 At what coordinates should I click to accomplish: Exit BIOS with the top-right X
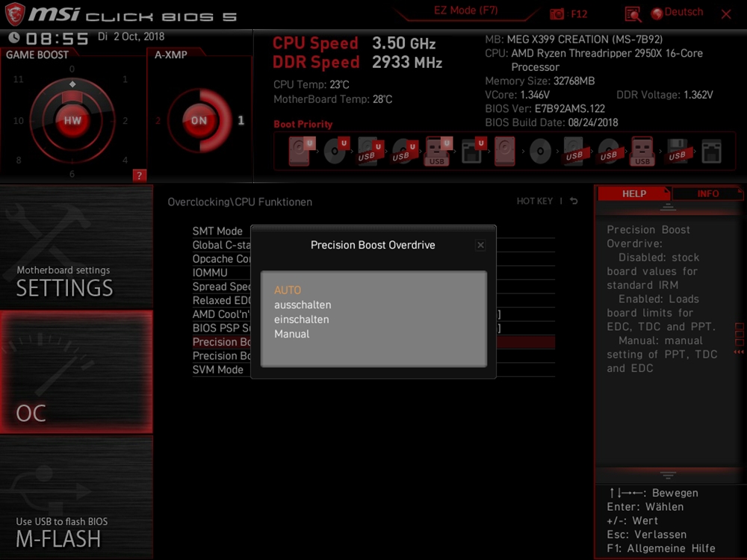[x=726, y=14]
